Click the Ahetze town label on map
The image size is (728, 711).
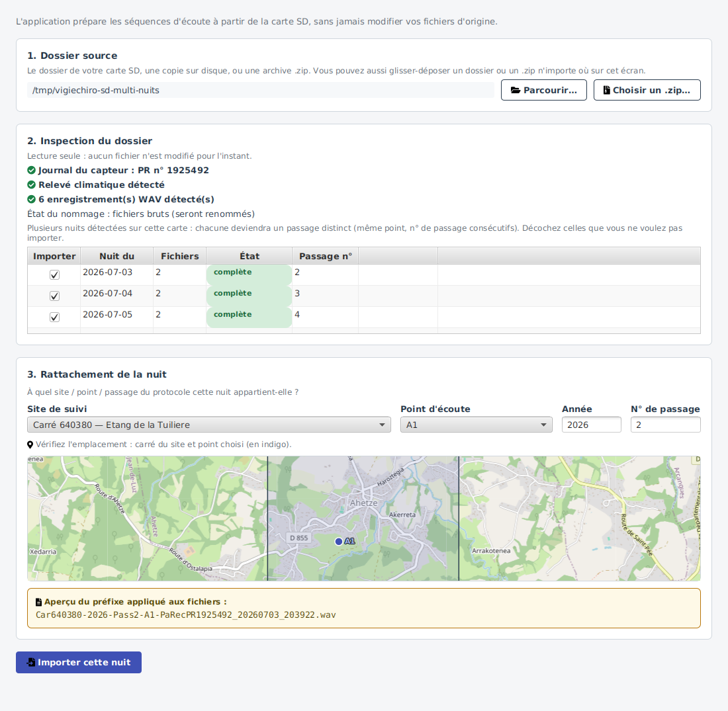click(363, 503)
